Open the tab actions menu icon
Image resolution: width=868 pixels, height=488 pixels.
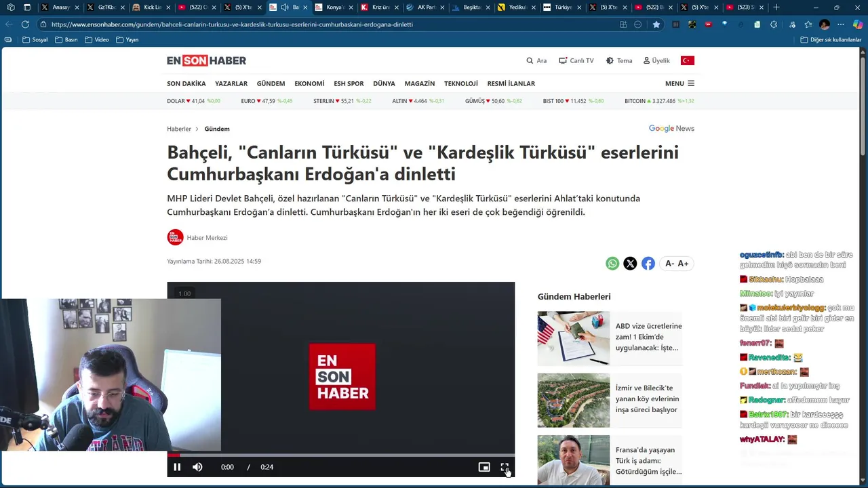point(27,7)
